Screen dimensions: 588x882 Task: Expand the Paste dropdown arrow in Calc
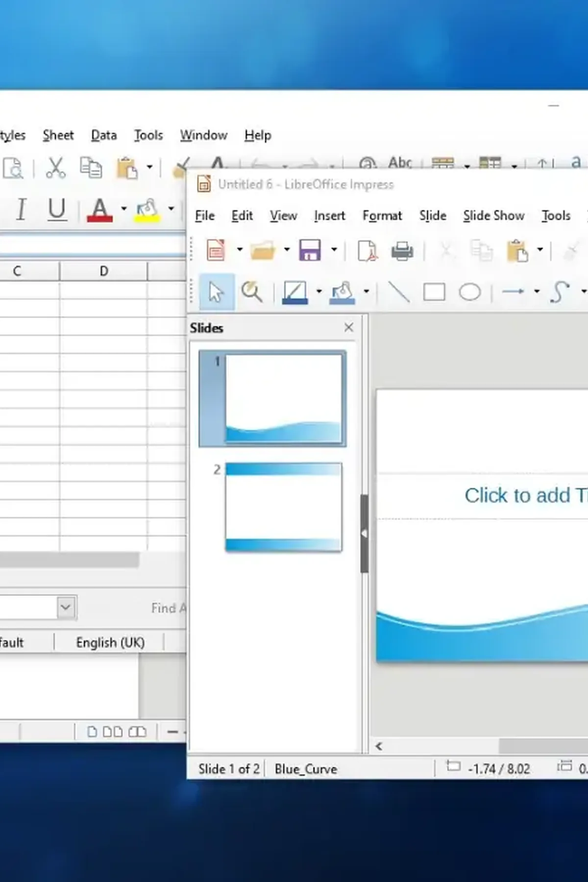(x=149, y=168)
